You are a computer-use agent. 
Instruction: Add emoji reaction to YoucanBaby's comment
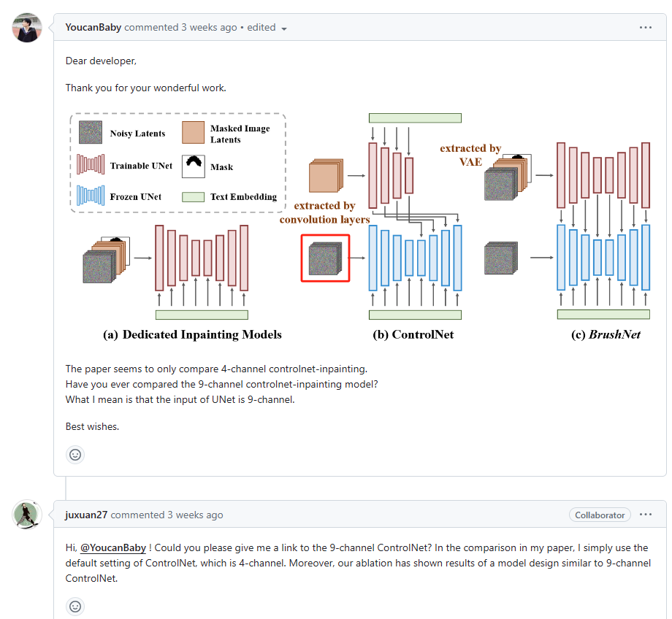coord(75,455)
